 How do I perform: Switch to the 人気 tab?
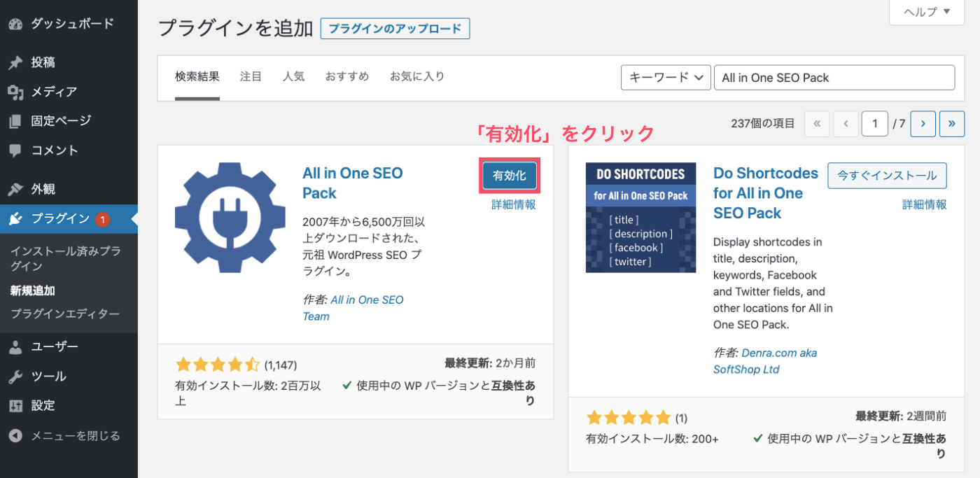click(293, 77)
